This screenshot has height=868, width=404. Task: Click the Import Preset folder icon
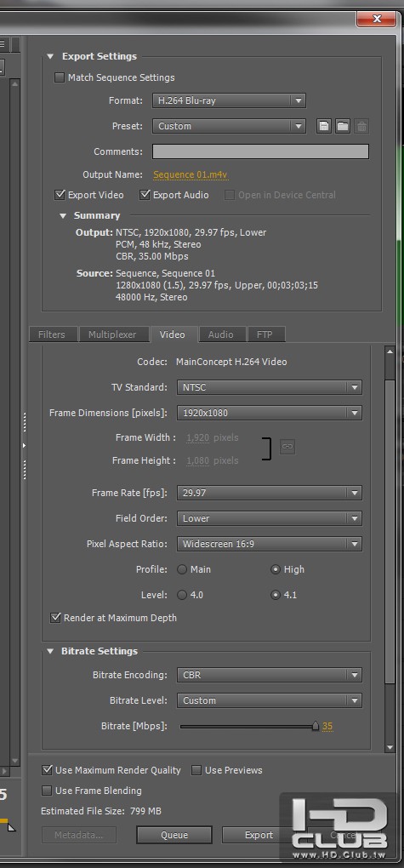(343, 126)
